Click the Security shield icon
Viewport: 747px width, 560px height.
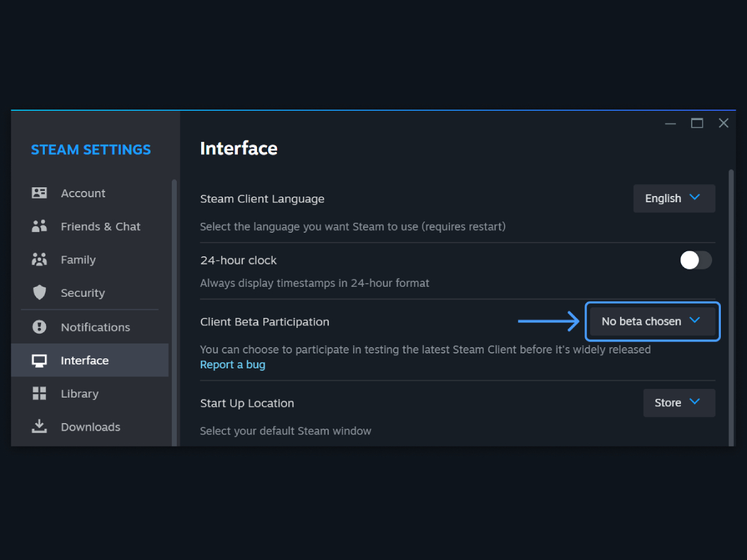click(x=39, y=292)
